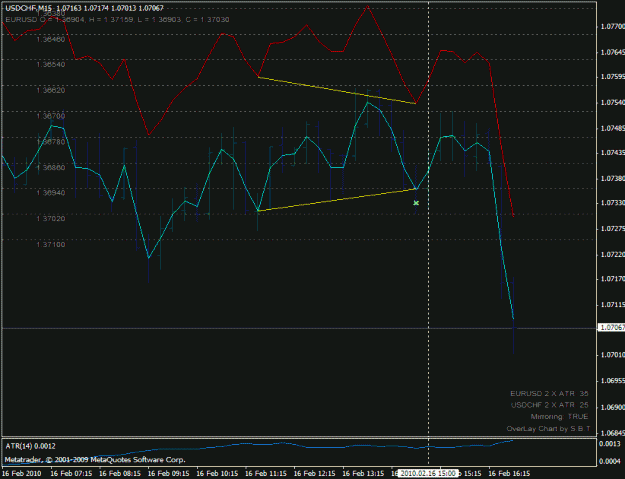Click the crosshair date label 2010.02.16 15:00
This screenshot has height=479, width=625.
(428, 473)
